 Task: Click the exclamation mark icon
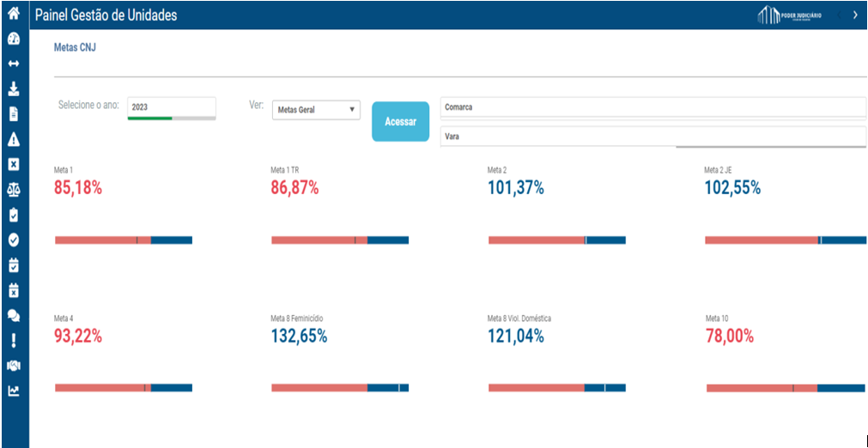click(14, 341)
